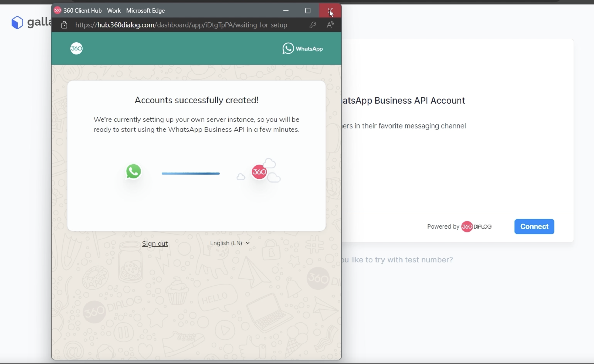The width and height of the screenshot is (594, 364).
Task: Click the Read aloud icon in address bar
Action: (330, 25)
